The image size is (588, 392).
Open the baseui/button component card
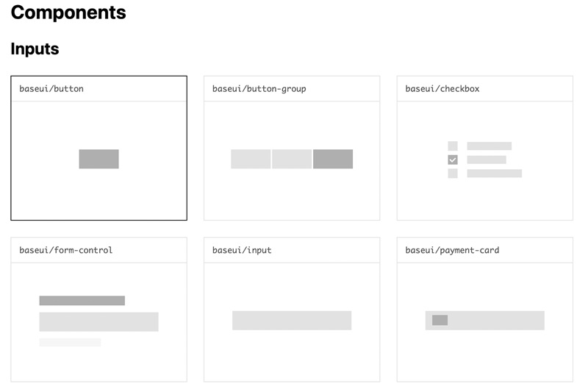(x=99, y=148)
